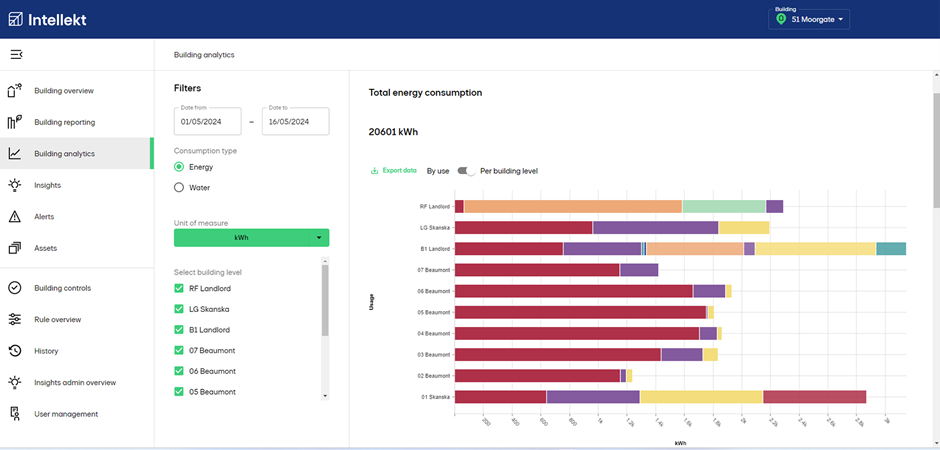Go to Building controls page
Viewport: 940px width, 450px height.
[x=62, y=288]
